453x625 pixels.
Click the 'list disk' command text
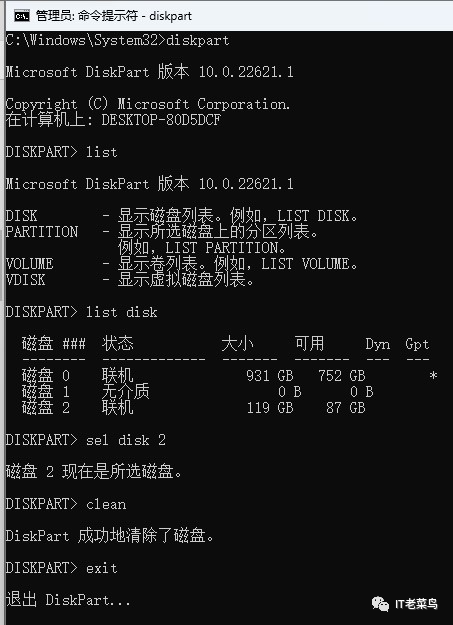[x=122, y=312]
